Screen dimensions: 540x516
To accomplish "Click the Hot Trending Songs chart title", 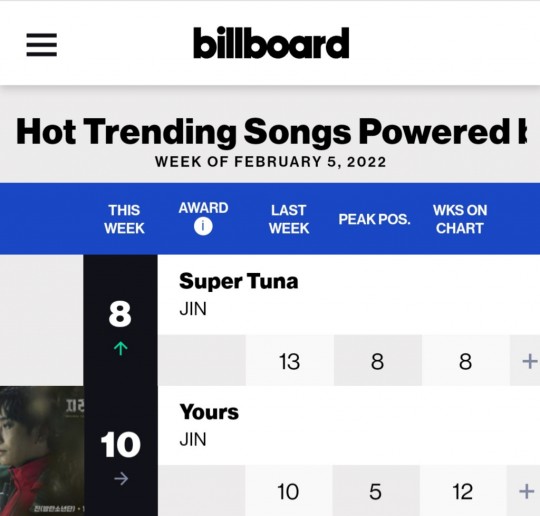I will coord(271,132).
